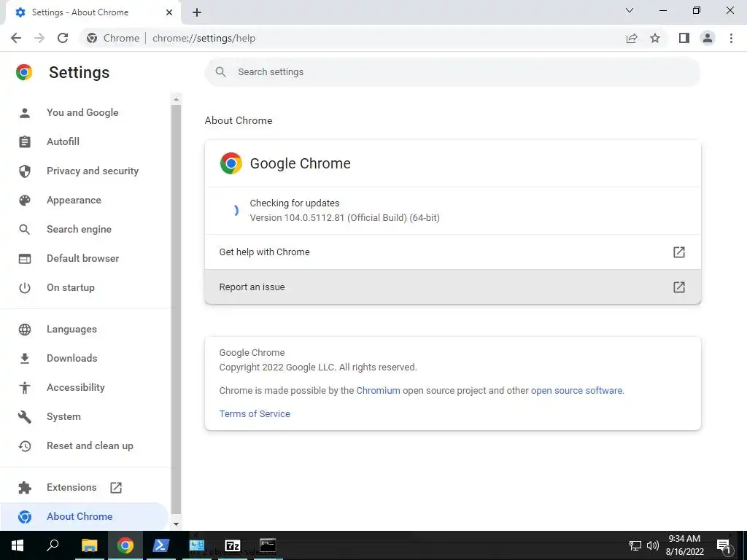Viewport: 747px width, 560px height.
Task: Click the sidebar scrollbar down arrow
Action: 176,524
